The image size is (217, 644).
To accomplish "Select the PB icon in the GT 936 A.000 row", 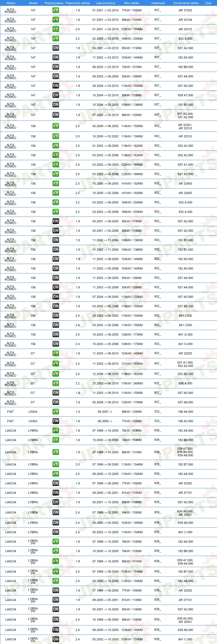I will coord(55,383).
